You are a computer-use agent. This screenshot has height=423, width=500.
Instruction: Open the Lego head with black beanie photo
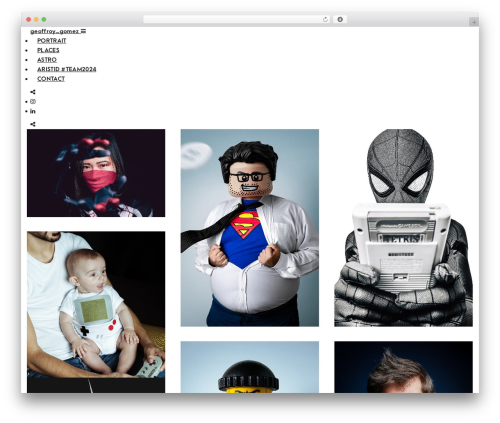(x=250, y=367)
